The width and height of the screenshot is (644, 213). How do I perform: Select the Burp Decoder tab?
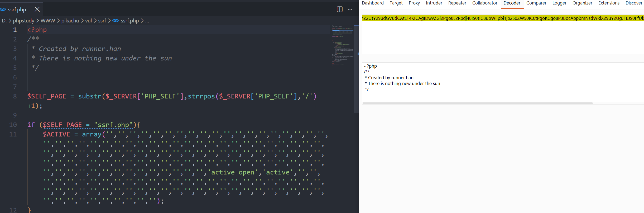(512, 3)
